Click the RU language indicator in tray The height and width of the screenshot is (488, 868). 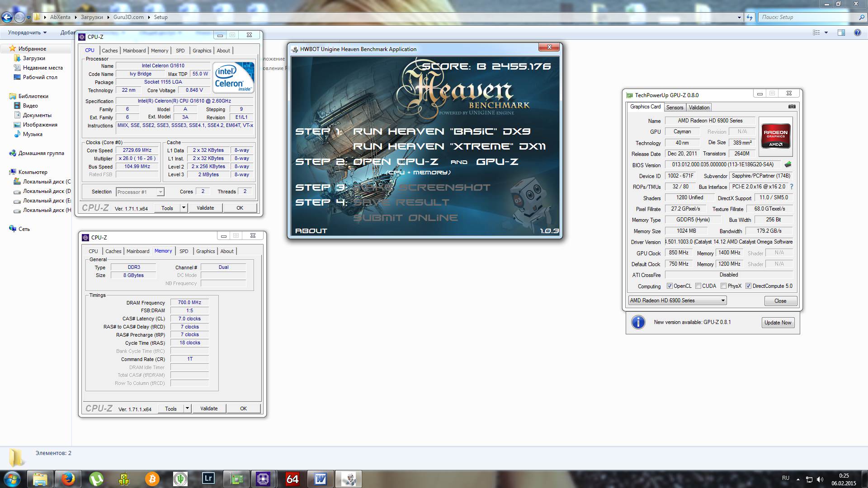pyautogui.click(x=786, y=478)
